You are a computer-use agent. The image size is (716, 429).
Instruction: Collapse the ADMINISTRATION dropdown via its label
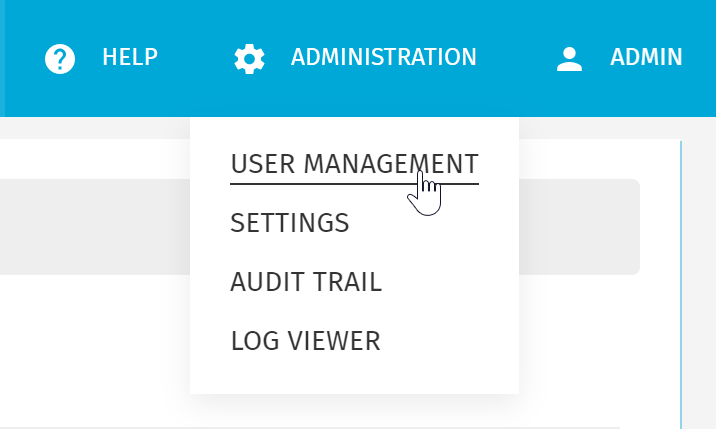[x=383, y=58]
